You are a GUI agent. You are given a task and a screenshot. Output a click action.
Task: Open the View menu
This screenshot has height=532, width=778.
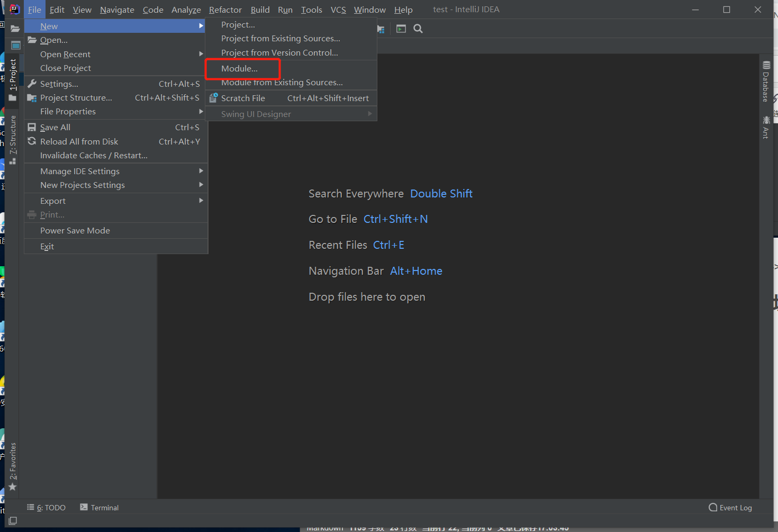[x=82, y=10]
